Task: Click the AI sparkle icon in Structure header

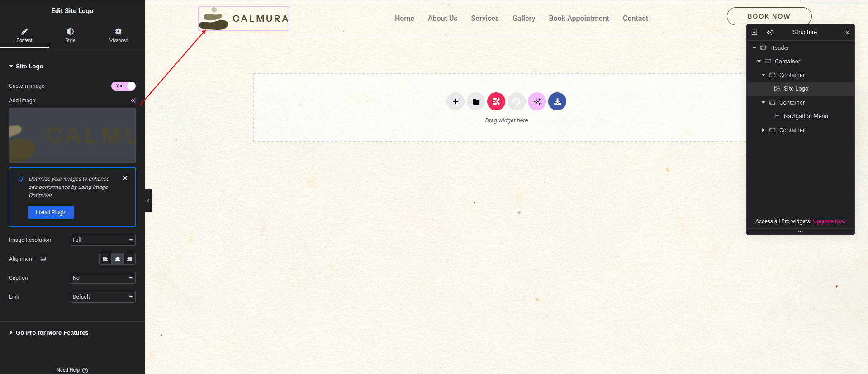Action: pos(770,32)
